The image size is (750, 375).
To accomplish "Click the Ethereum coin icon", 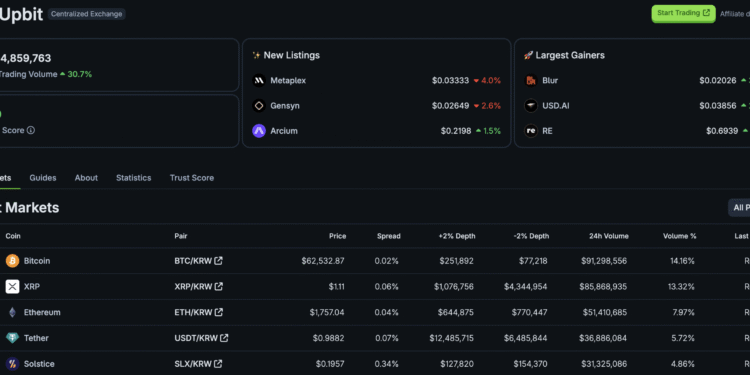I will pos(12,312).
